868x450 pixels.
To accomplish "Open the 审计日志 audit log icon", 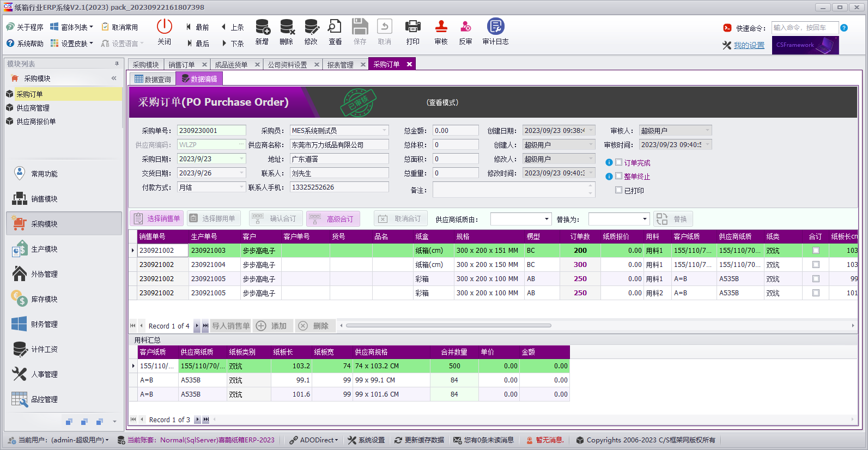I will coord(495,26).
